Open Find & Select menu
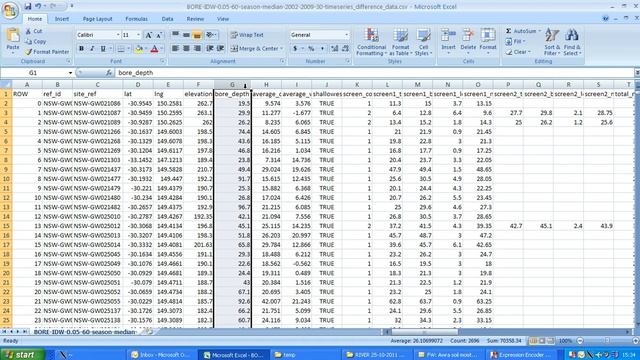This screenshot has width=640, height=360. (572, 42)
